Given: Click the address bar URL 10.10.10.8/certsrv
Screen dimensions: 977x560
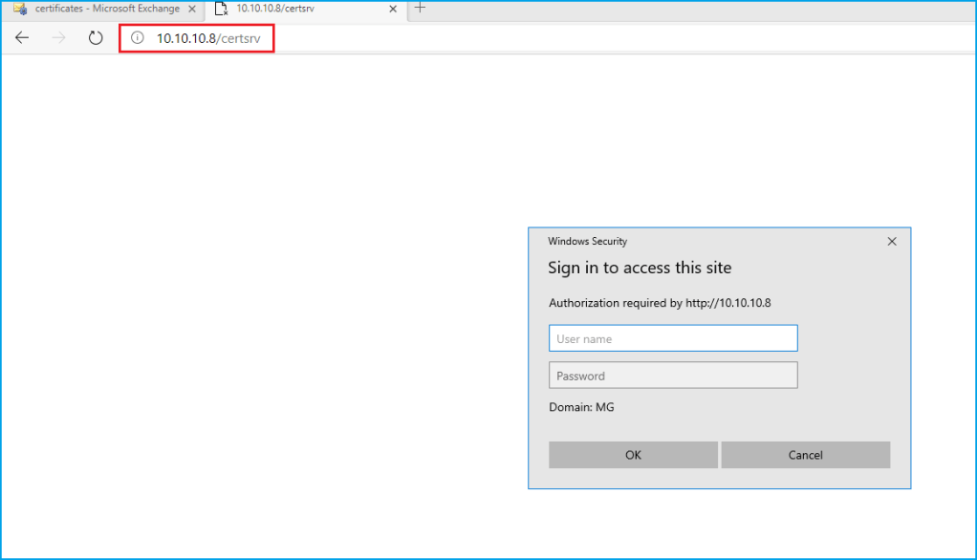Looking at the screenshot, I should pyautogui.click(x=208, y=38).
